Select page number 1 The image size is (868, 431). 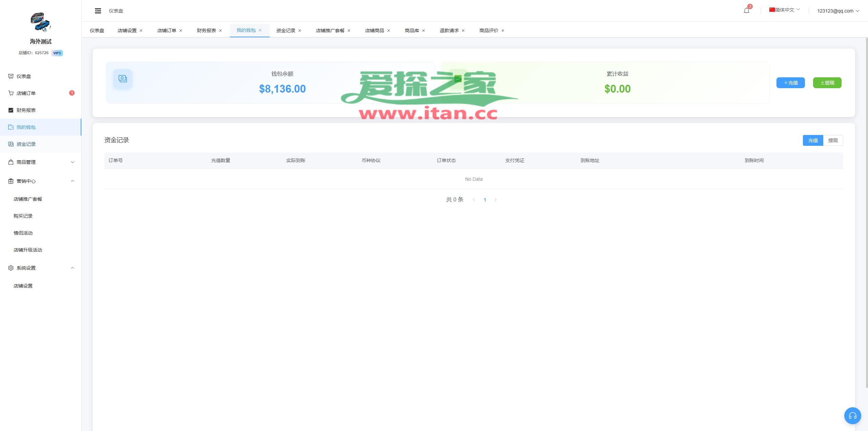pos(485,200)
